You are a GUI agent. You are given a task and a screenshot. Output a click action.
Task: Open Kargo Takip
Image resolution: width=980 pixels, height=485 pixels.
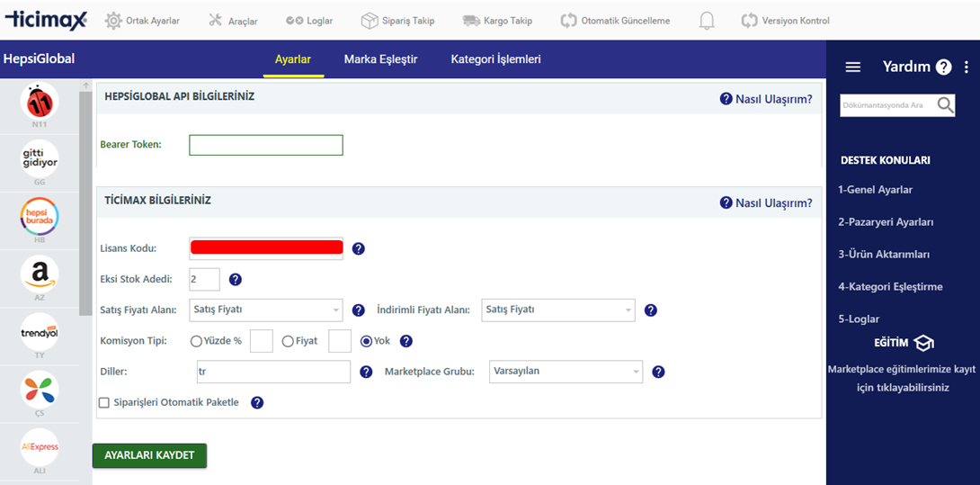click(497, 21)
